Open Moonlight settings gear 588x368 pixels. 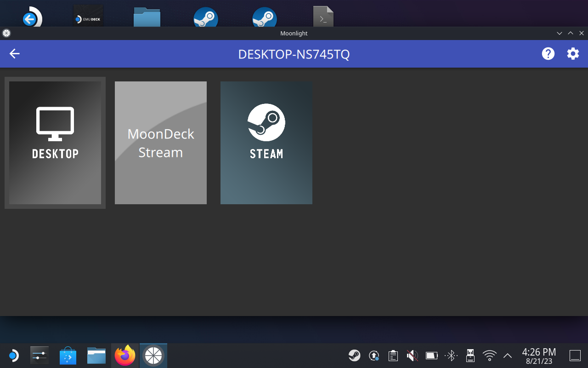tap(573, 54)
